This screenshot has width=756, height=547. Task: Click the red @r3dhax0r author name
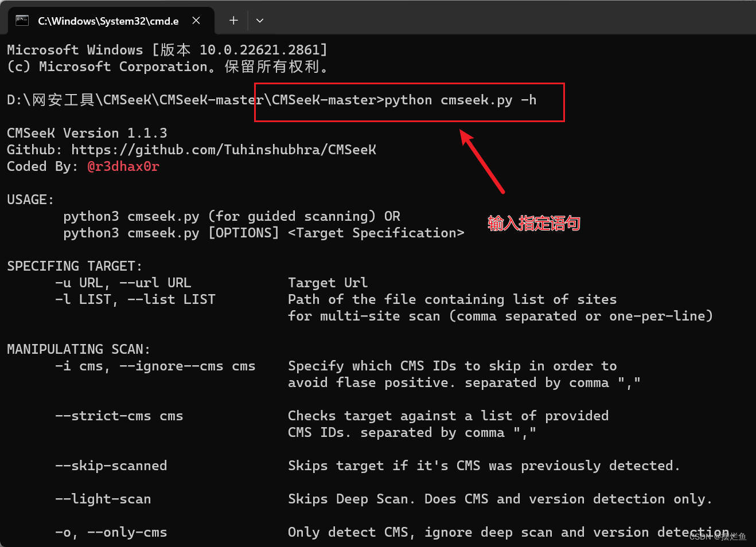[x=123, y=166]
